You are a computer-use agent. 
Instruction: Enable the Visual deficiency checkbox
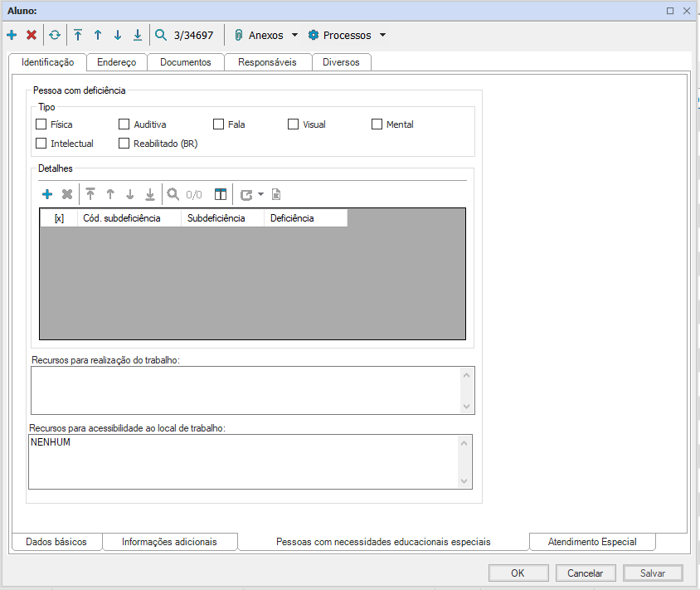tap(294, 124)
